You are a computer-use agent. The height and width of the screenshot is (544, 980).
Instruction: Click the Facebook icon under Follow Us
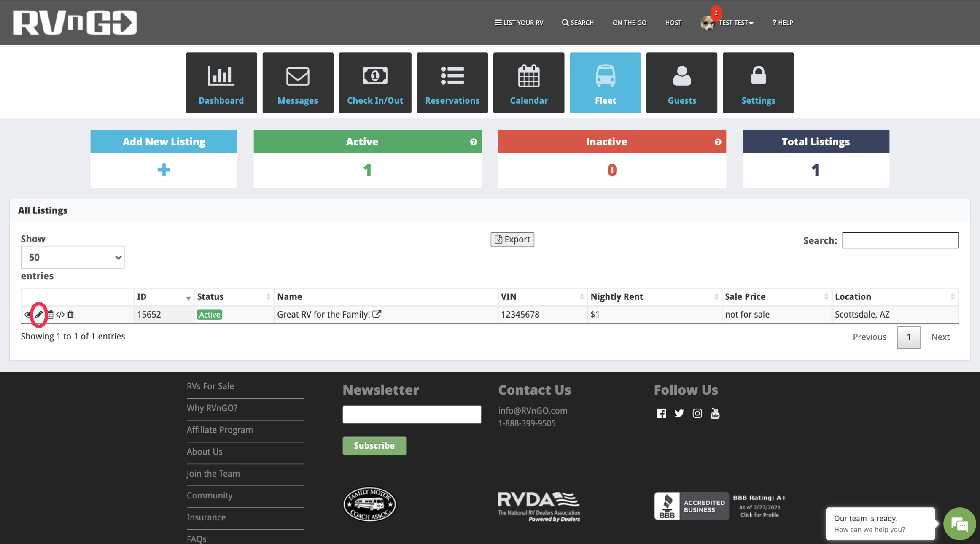pos(661,413)
